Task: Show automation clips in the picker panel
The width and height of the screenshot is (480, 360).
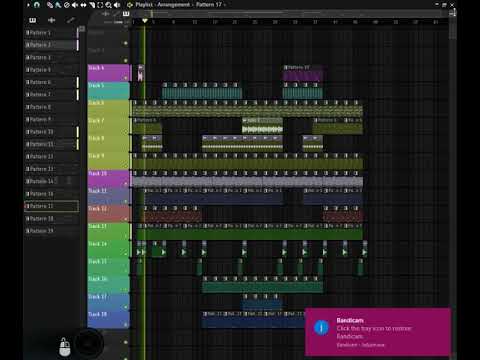Action: (x=70, y=20)
